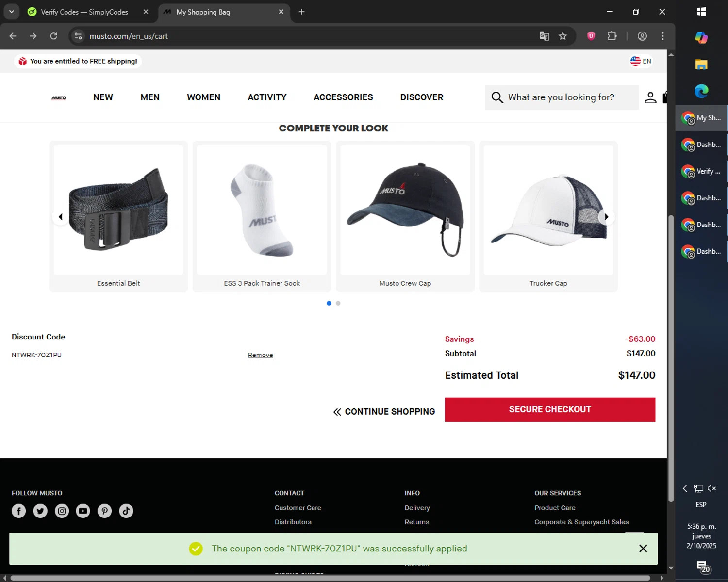Close the Verify Codes tab
This screenshot has height=582, width=728.
point(146,12)
